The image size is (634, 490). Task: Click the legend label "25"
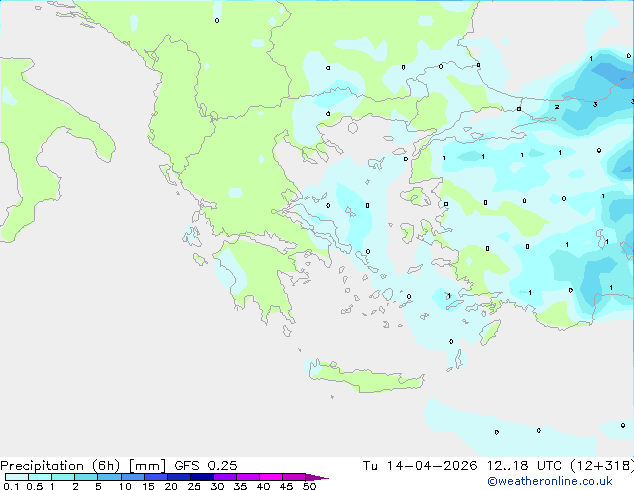(x=194, y=486)
